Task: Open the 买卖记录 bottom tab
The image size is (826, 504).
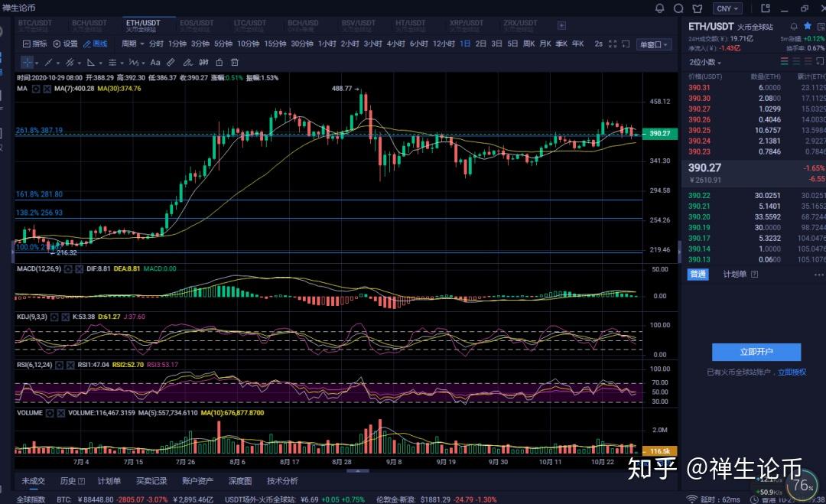Action: [151, 481]
